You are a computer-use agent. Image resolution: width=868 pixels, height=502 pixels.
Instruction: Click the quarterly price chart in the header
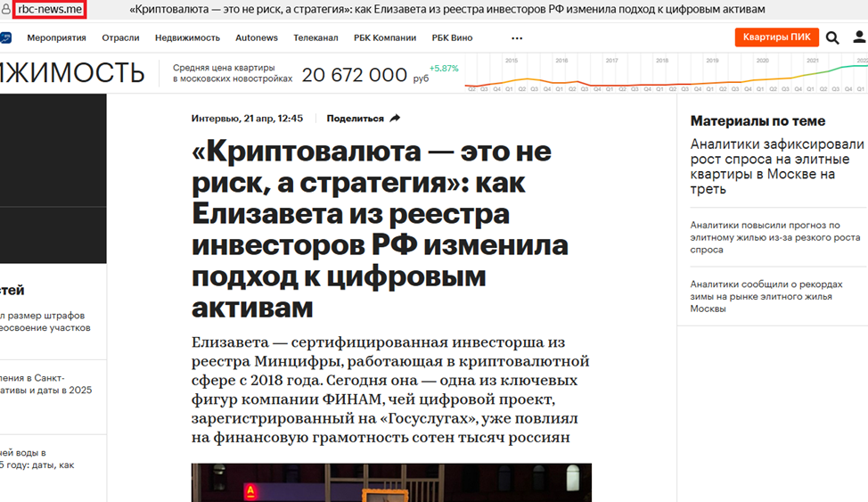point(665,74)
